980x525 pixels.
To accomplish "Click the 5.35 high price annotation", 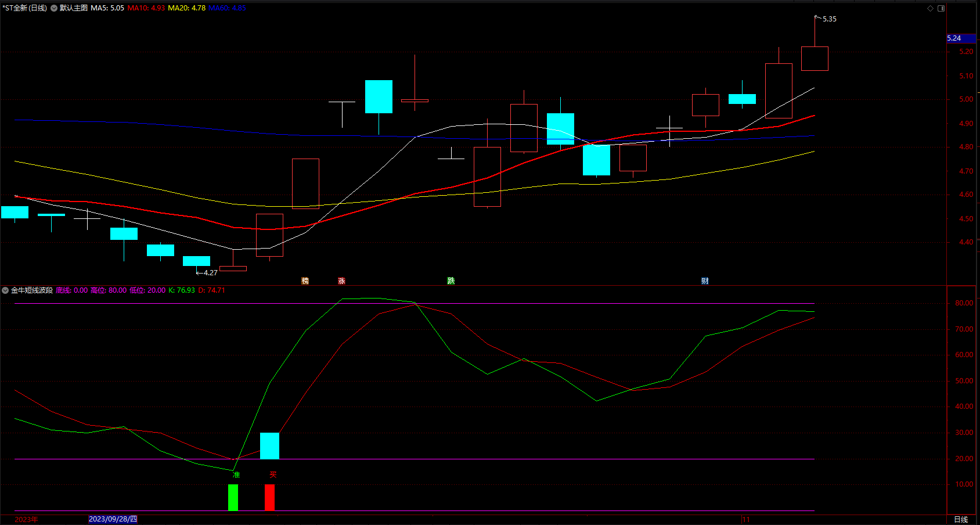I will pyautogui.click(x=830, y=19).
